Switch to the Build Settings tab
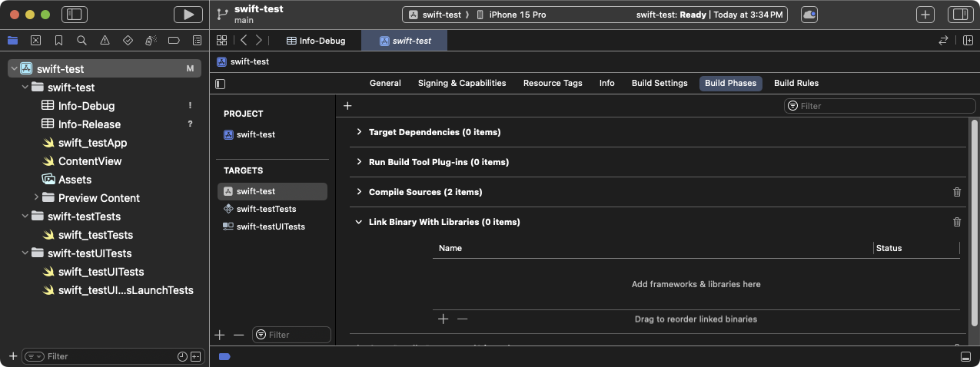 659,83
